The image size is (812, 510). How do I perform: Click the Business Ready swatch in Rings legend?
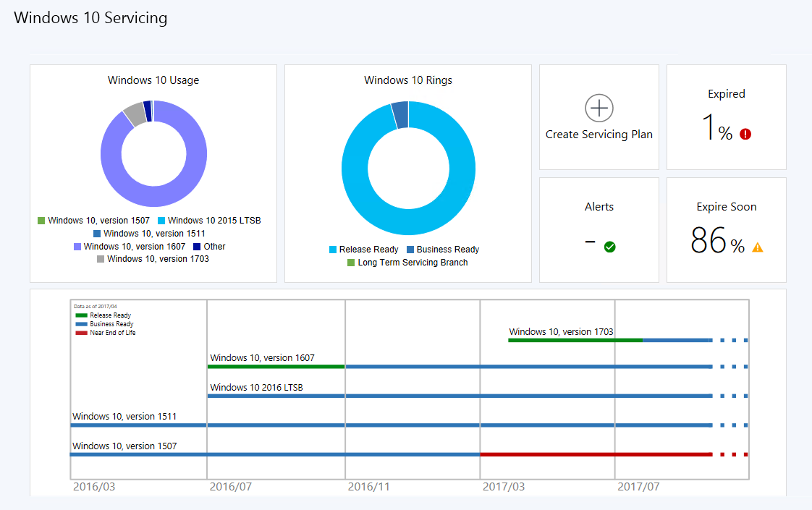click(x=410, y=250)
